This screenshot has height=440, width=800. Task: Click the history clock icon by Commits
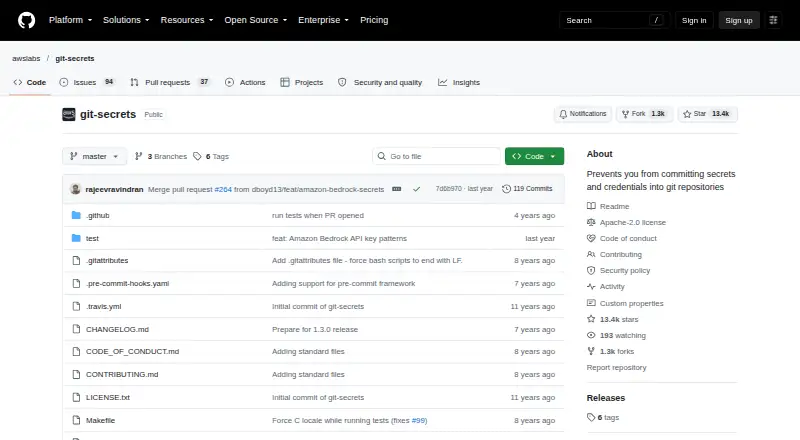point(506,189)
